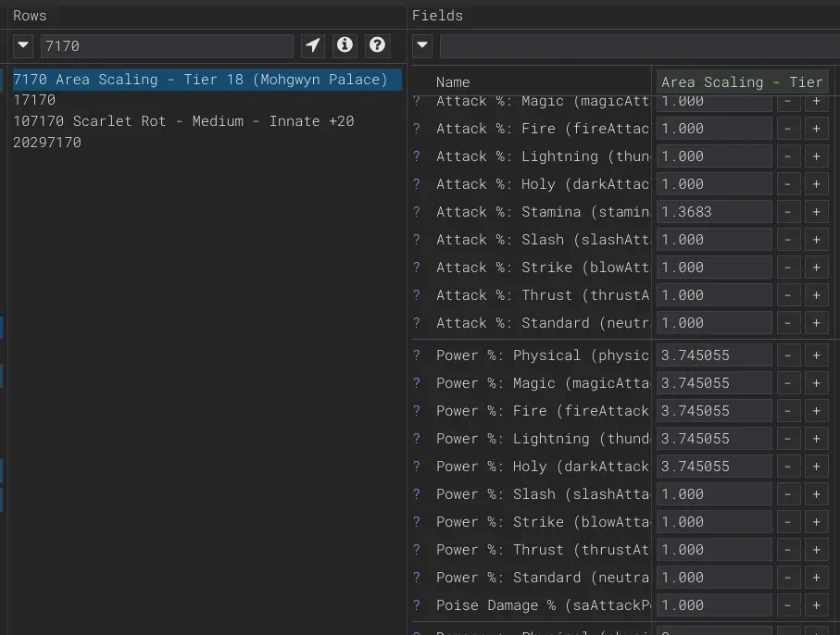The height and width of the screenshot is (635, 840).
Task: Edit the Attack %: Fire value field
Action: click(714, 129)
